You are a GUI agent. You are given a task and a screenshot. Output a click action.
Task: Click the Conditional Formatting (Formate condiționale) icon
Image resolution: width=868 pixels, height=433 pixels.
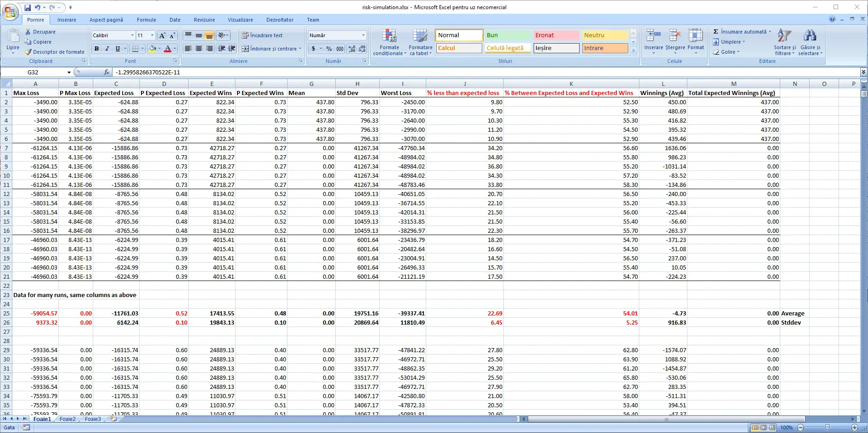(x=389, y=36)
